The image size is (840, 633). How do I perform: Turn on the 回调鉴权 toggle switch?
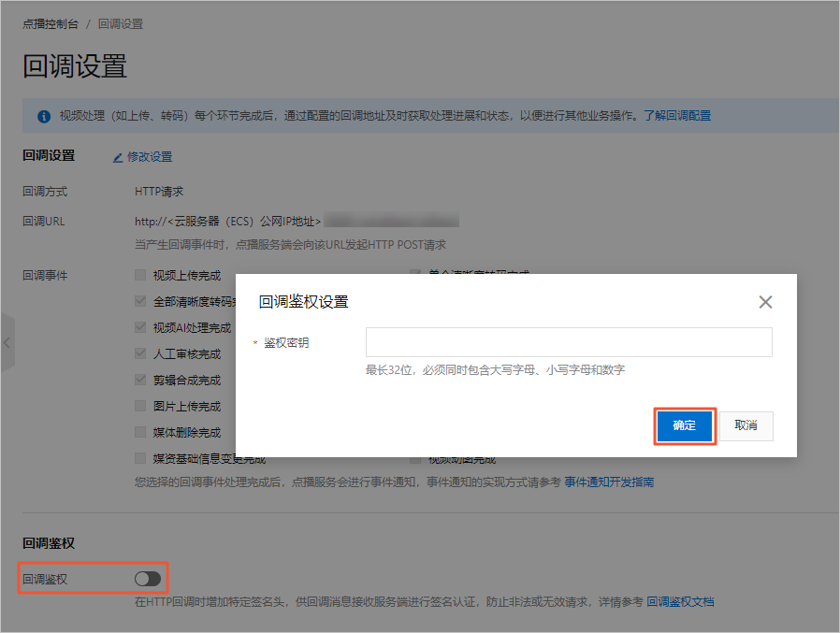pyautogui.click(x=147, y=580)
